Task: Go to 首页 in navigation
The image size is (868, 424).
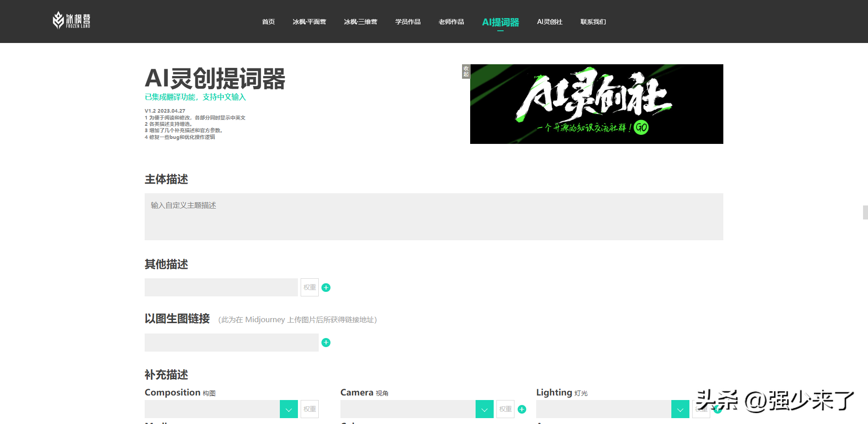Action: [x=269, y=22]
